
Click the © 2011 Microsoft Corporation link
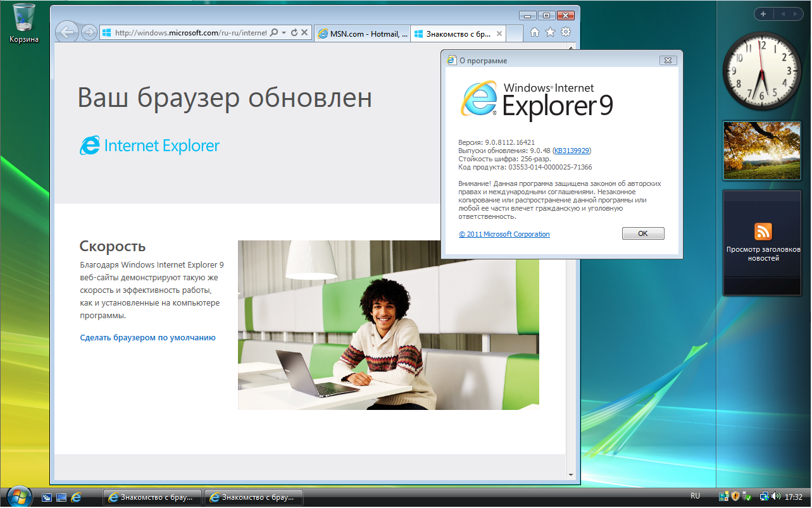coord(504,234)
